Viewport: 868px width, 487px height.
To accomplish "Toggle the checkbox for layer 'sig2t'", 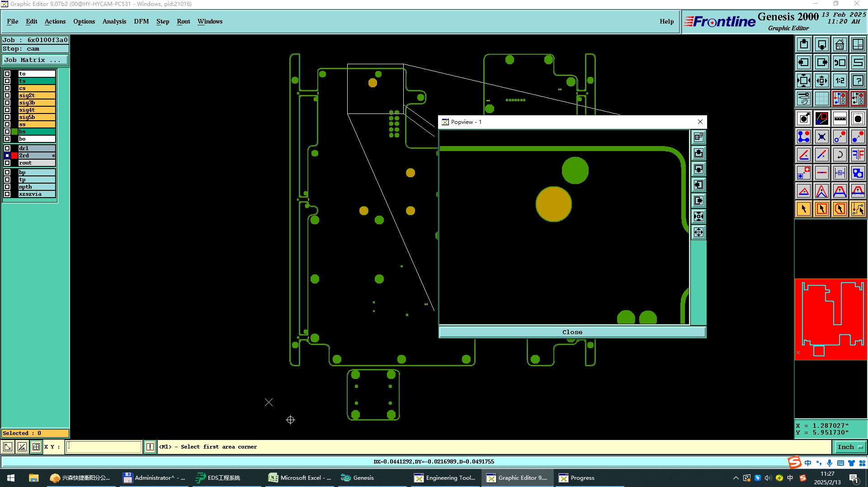I will (7, 95).
